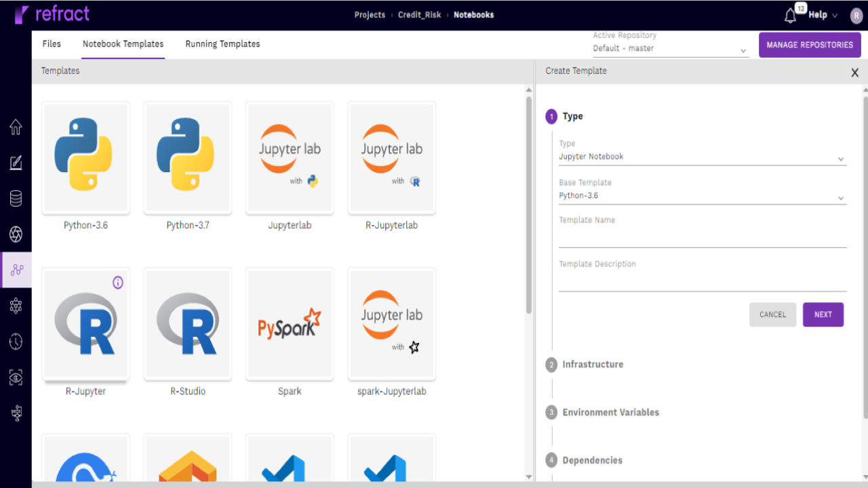Click MANAGE REPOSITORIES button
This screenshot has height=488, width=868.
tap(810, 44)
